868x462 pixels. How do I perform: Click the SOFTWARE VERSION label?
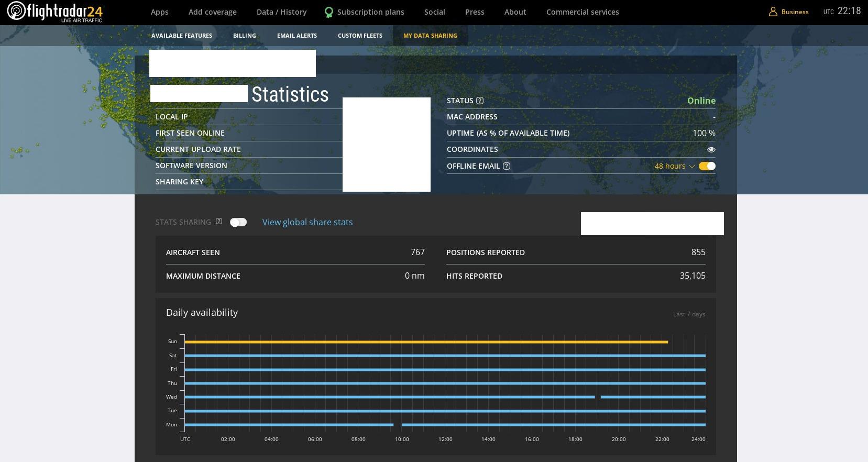pyautogui.click(x=191, y=166)
